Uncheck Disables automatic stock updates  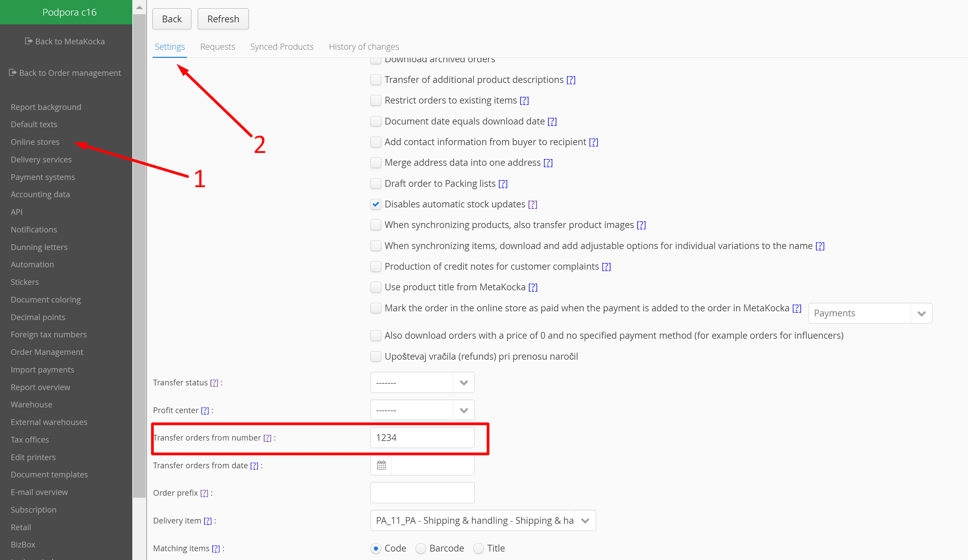pos(376,204)
